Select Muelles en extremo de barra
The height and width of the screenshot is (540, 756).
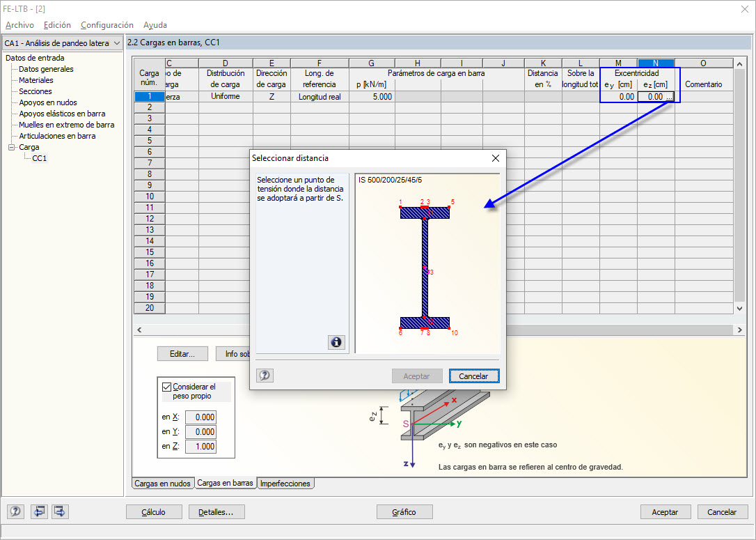67,125
